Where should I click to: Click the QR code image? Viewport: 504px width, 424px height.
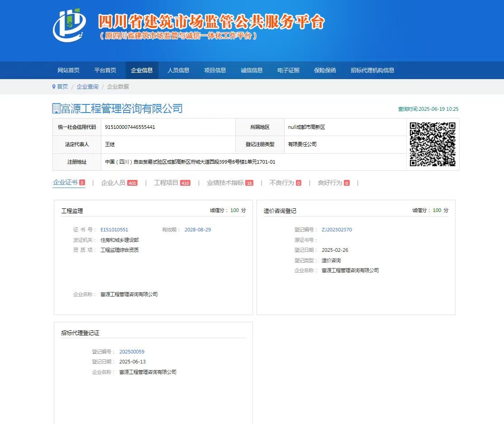432,144
